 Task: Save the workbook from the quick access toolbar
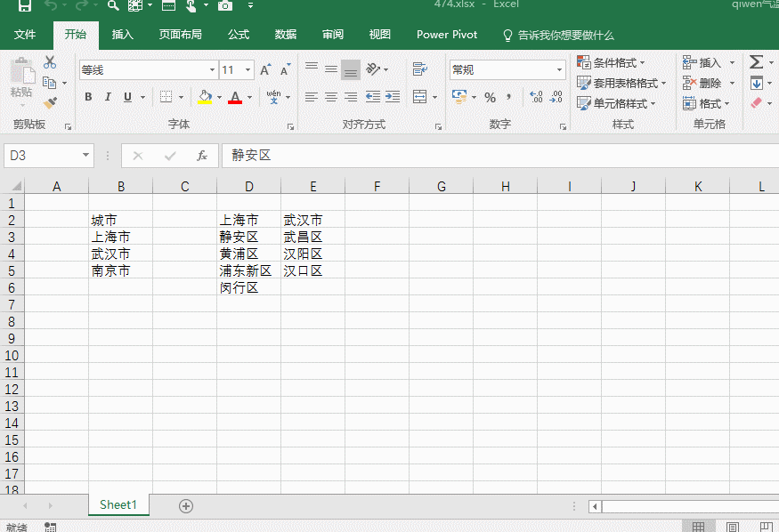(24, 5)
